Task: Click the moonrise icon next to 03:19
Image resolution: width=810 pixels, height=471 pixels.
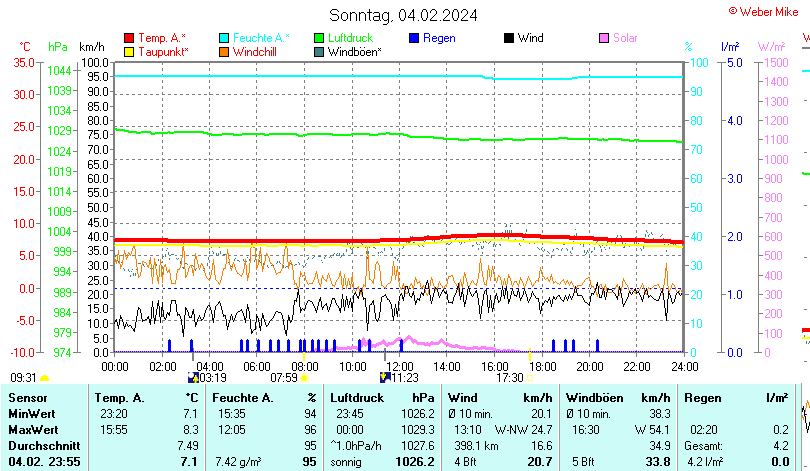Action: click(193, 377)
